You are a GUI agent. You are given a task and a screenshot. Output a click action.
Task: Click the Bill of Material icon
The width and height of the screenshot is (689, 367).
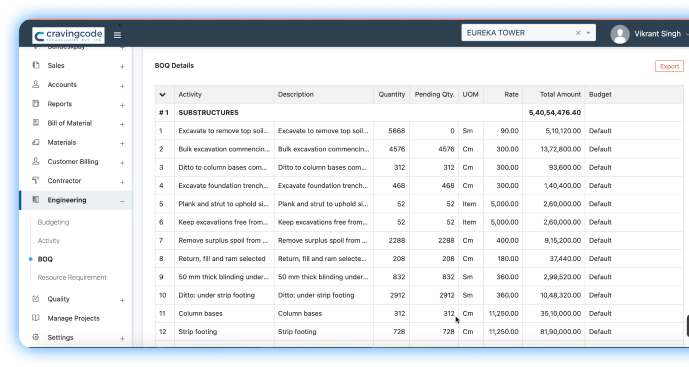pyautogui.click(x=36, y=123)
